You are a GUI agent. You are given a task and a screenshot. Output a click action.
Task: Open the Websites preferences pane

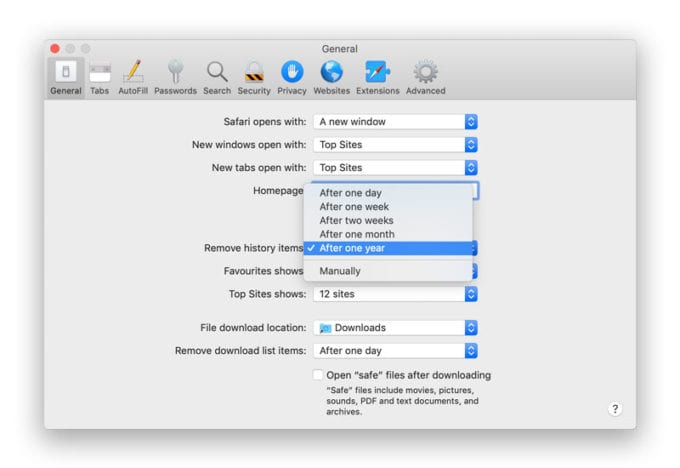pos(331,77)
